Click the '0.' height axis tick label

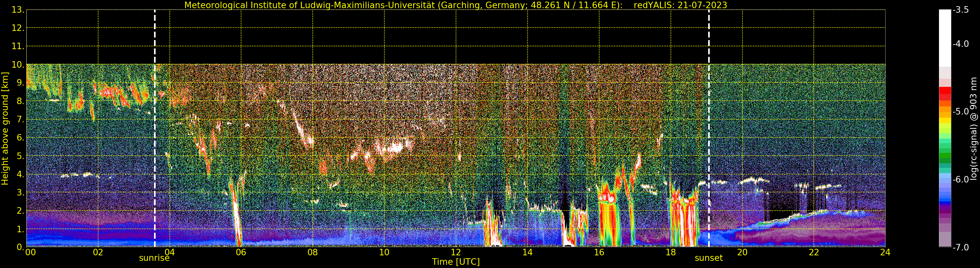coord(21,247)
